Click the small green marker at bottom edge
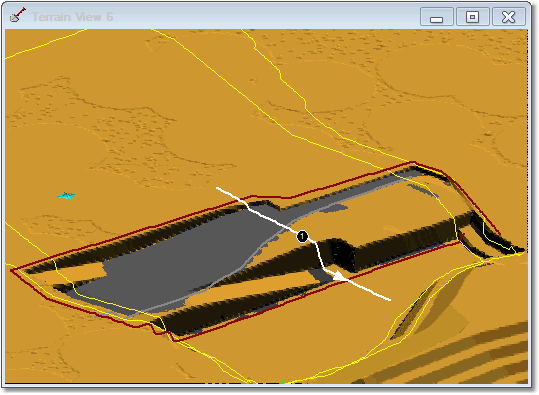 pos(283,382)
